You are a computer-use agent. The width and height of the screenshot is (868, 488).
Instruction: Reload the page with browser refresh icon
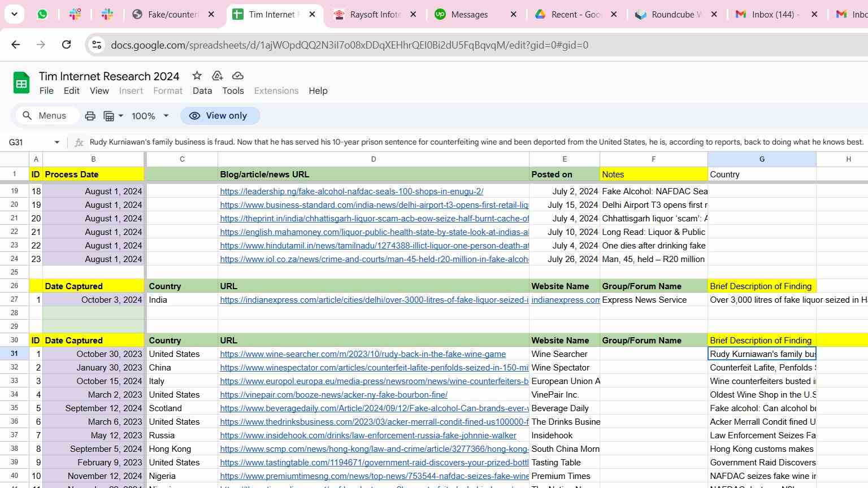66,45
